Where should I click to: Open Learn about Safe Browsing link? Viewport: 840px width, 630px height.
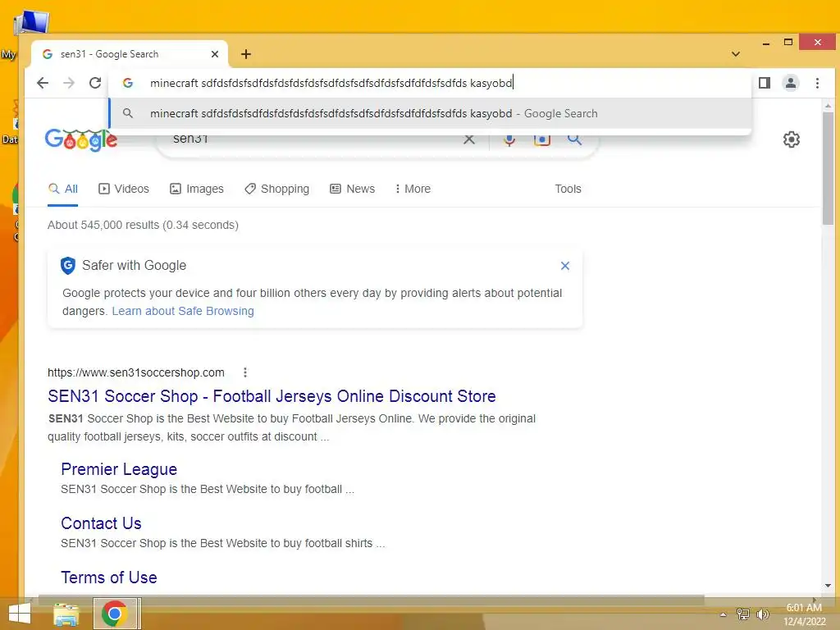[x=183, y=311]
